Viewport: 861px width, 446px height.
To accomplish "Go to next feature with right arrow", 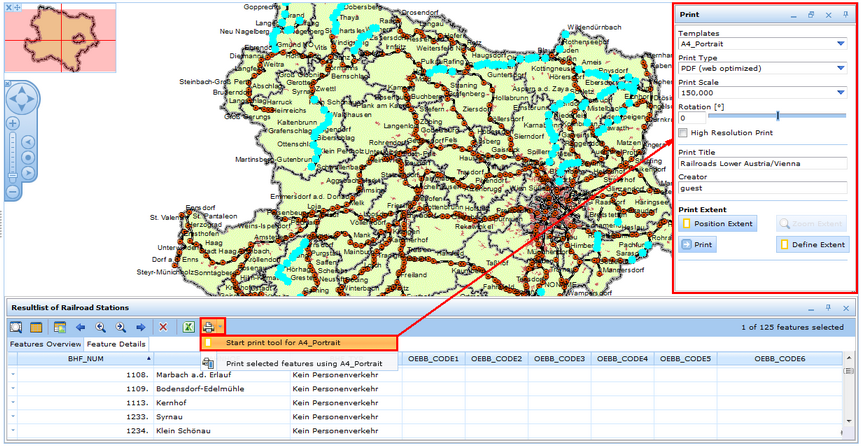I will (141, 327).
